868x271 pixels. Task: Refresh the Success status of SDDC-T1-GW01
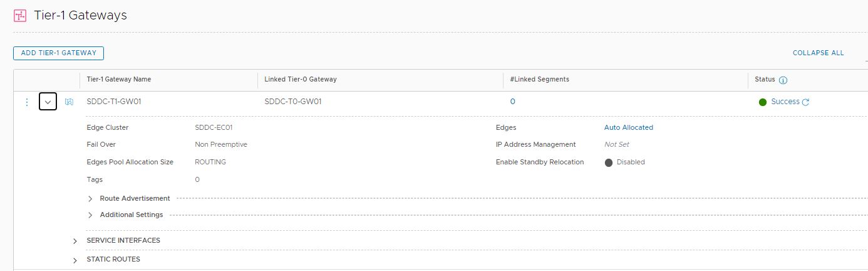(x=806, y=102)
